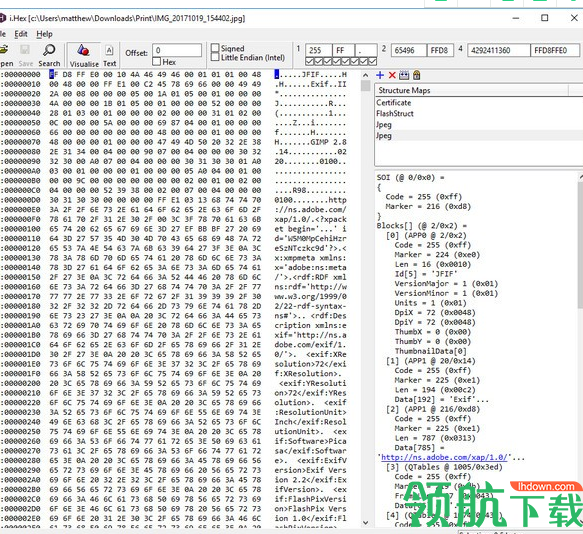Toggle the rightmost bit checkbox under the dot field
Screen dimensions: 583x534
(373, 61)
